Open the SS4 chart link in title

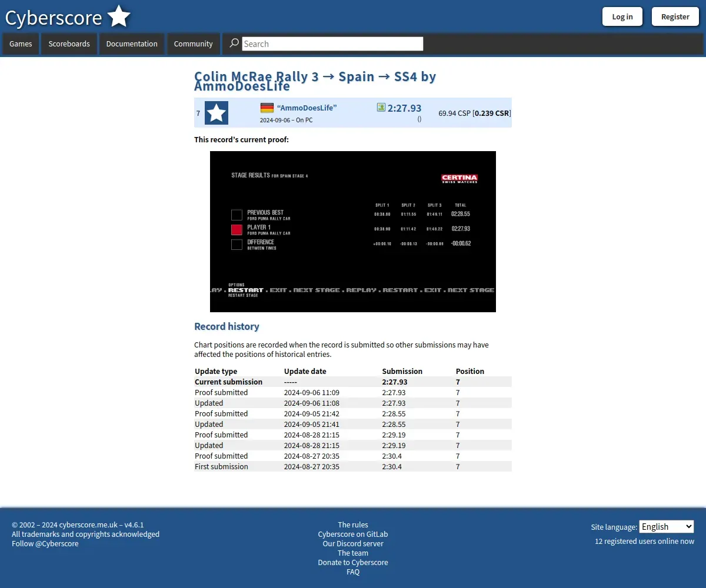(405, 76)
